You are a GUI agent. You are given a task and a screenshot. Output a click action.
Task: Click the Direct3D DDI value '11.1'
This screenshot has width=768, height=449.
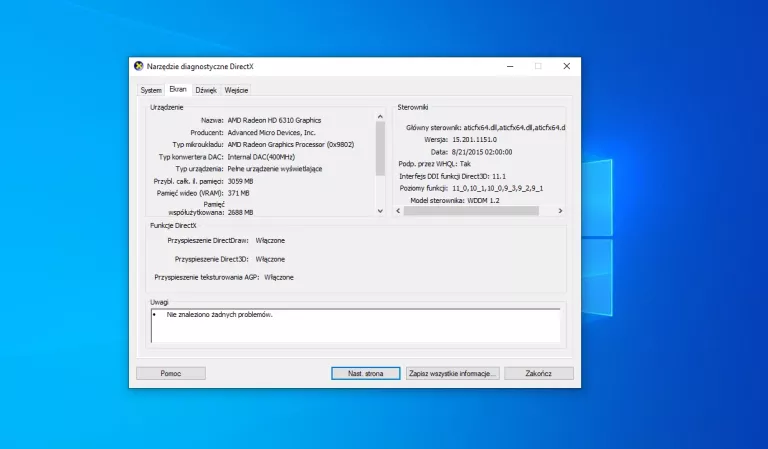coord(499,176)
